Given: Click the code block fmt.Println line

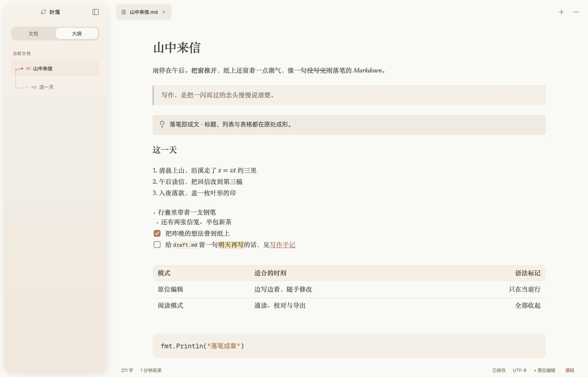Looking at the screenshot, I should point(202,346).
